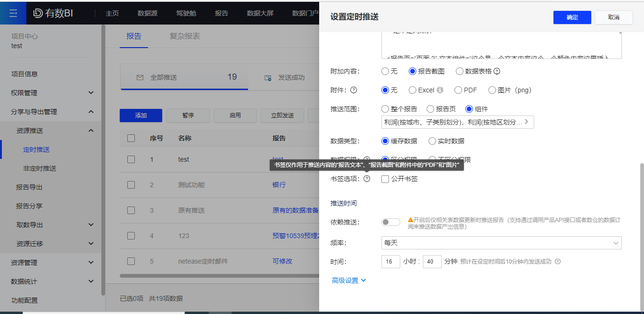Click the 确定 confirm button
644x314 pixels.
coord(572,17)
